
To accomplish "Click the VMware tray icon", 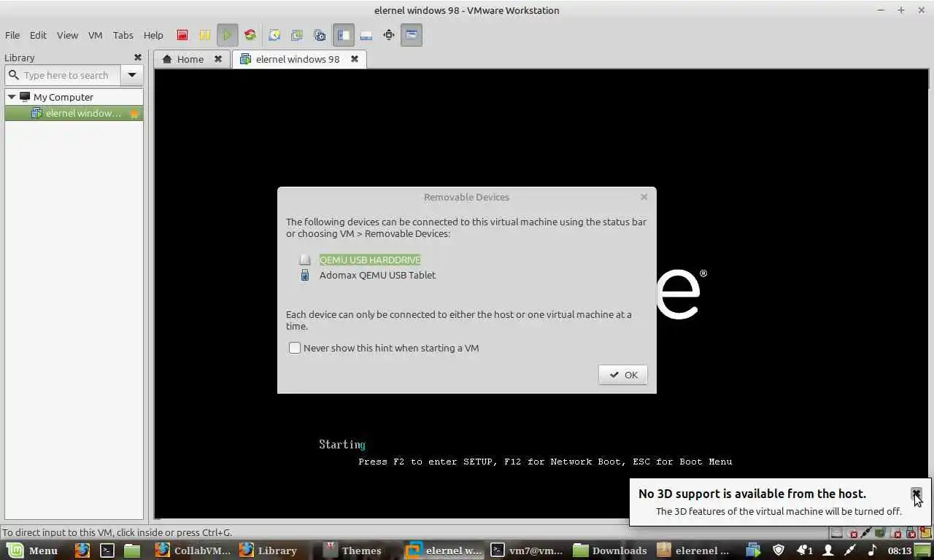I will (752, 551).
